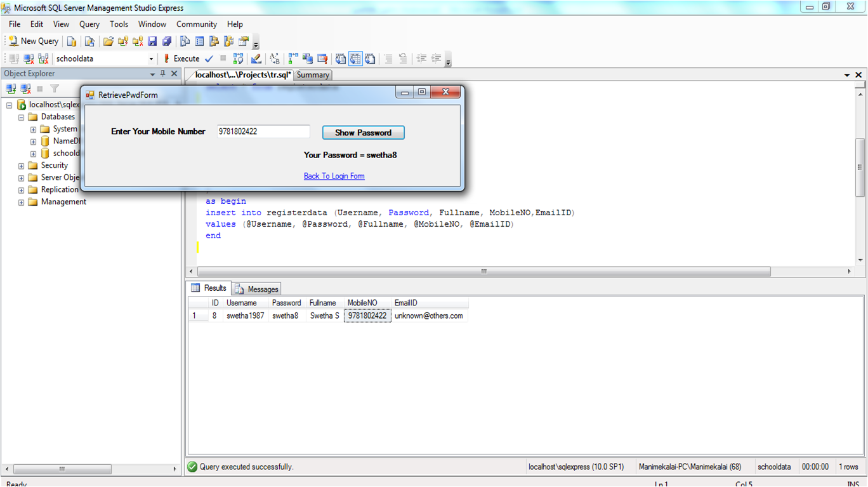Open a file with the Open File icon
868x487 pixels.
click(108, 41)
